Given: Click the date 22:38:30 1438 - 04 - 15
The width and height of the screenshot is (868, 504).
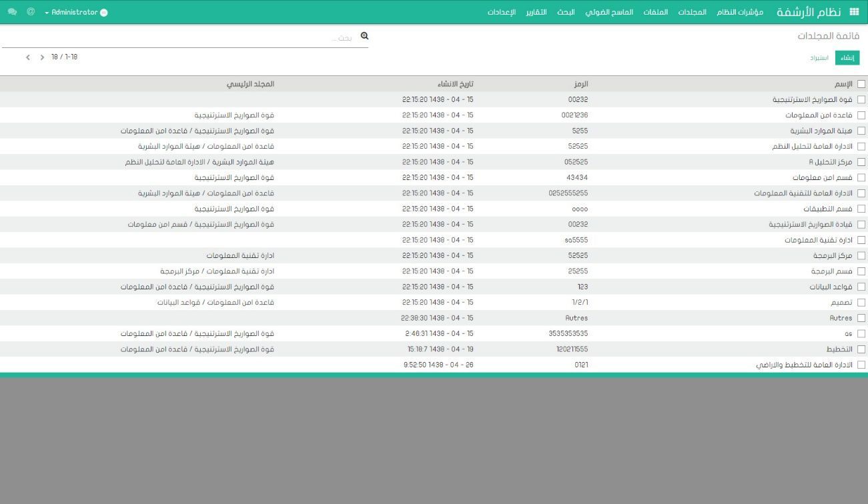Looking at the screenshot, I should tap(438, 318).
